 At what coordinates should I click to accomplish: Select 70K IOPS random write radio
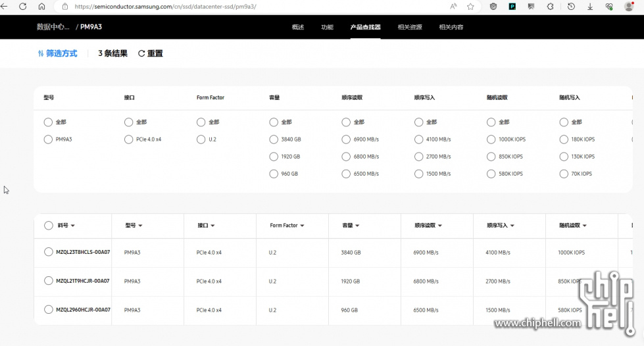click(x=564, y=174)
